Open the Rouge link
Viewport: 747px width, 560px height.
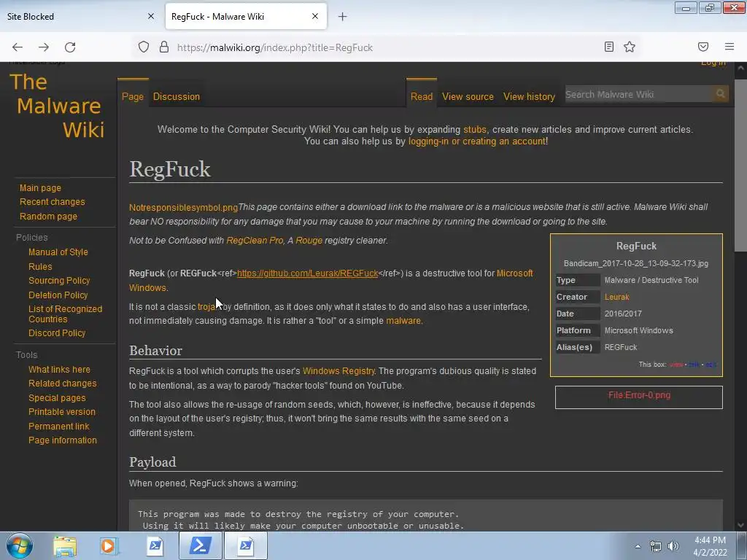click(309, 241)
